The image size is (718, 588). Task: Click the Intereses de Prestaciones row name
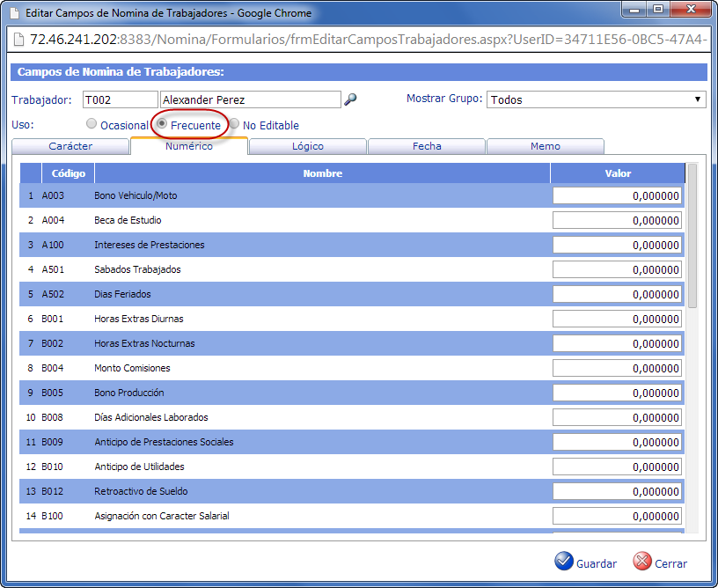click(x=150, y=245)
